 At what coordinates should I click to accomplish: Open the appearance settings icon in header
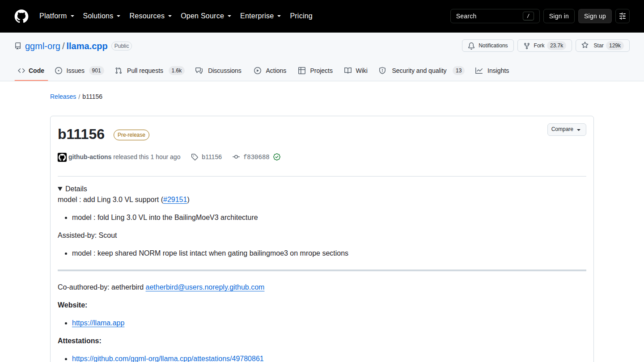[x=623, y=16]
